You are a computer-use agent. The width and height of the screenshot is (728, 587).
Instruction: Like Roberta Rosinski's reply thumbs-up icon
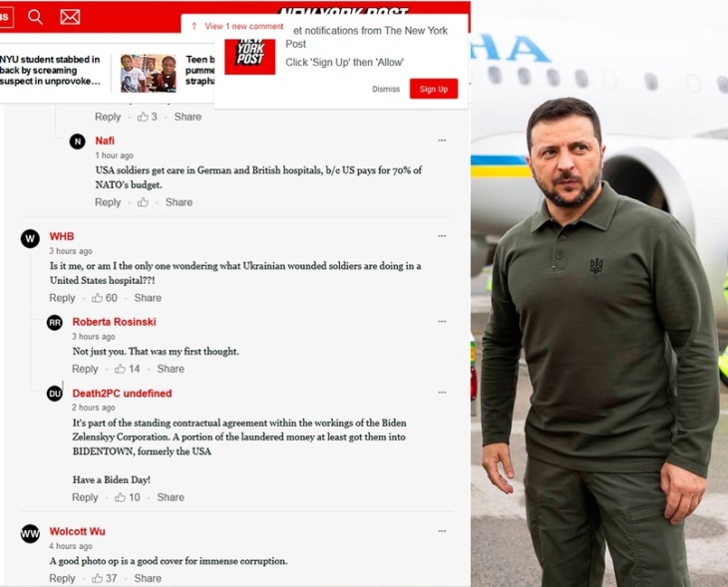[x=121, y=369]
